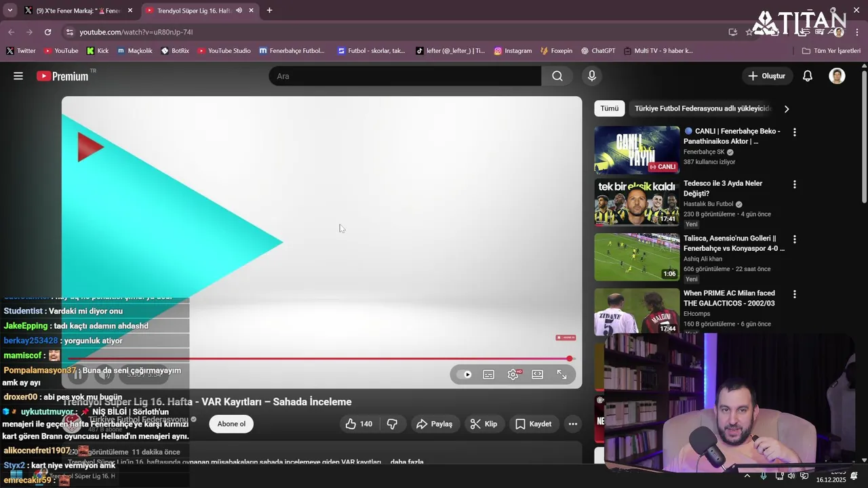
Task: Subscribe with the Abone ol button
Action: [231, 424]
